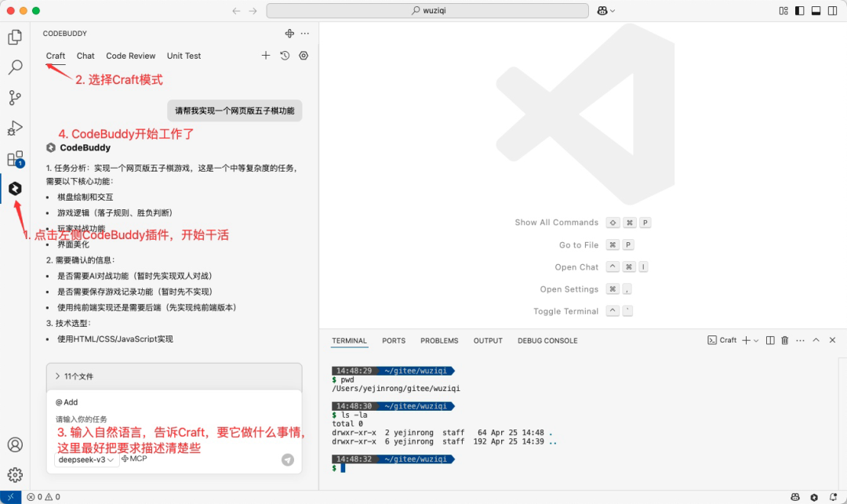Switch to the Craft tab
This screenshot has width=847, height=504.
pos(56,56)
